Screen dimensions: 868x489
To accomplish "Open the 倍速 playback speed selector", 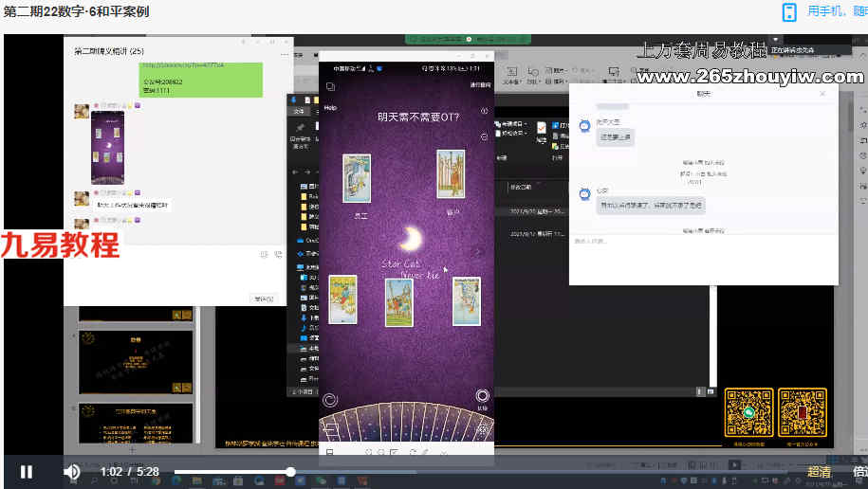I will (x=859, y=472).
